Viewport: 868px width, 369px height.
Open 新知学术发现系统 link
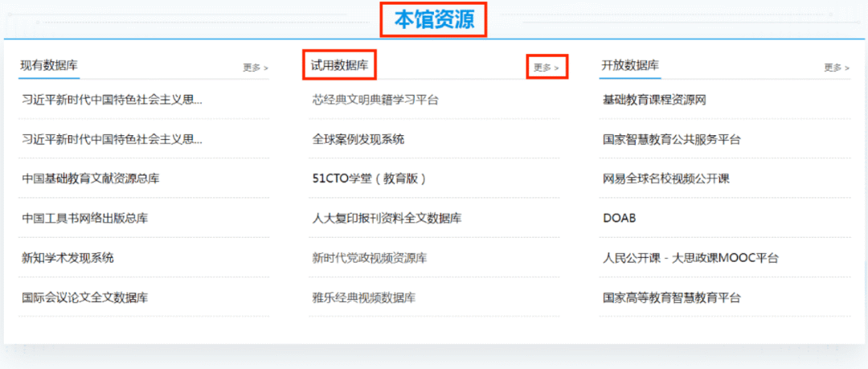pos(68,258)
